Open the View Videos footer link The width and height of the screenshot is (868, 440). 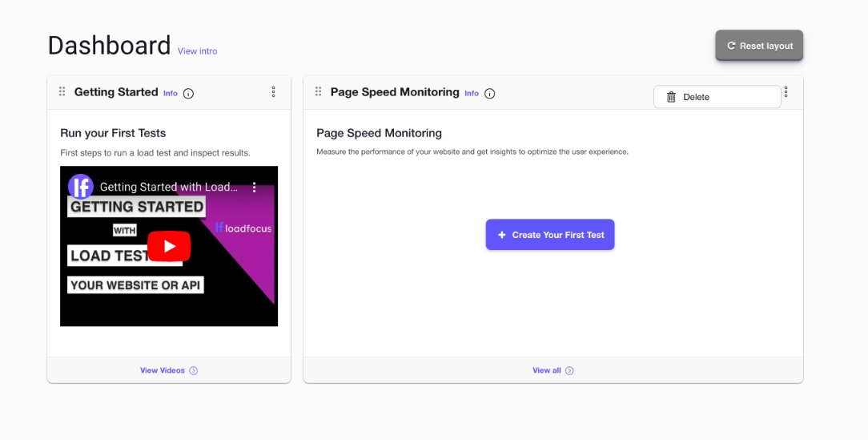tap(163, 370)
